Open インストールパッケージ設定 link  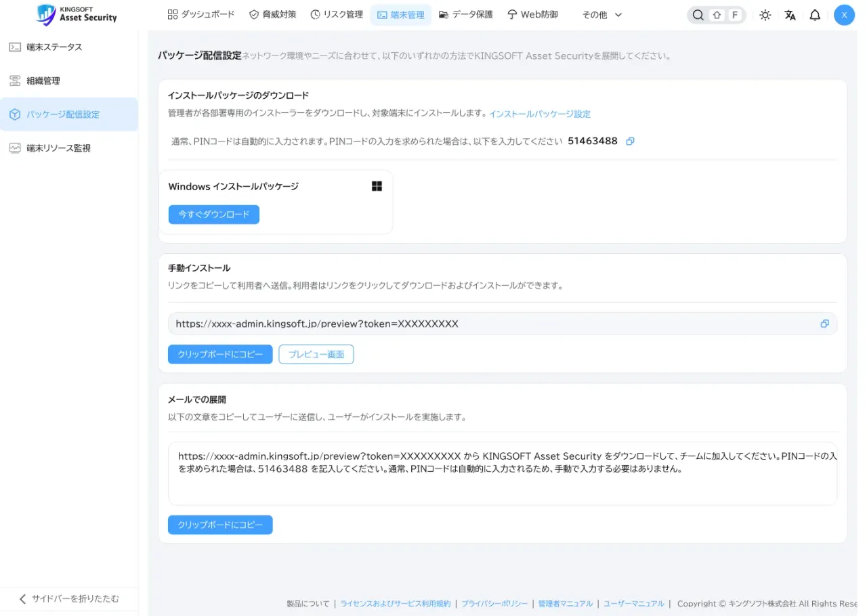coord(540,114)
